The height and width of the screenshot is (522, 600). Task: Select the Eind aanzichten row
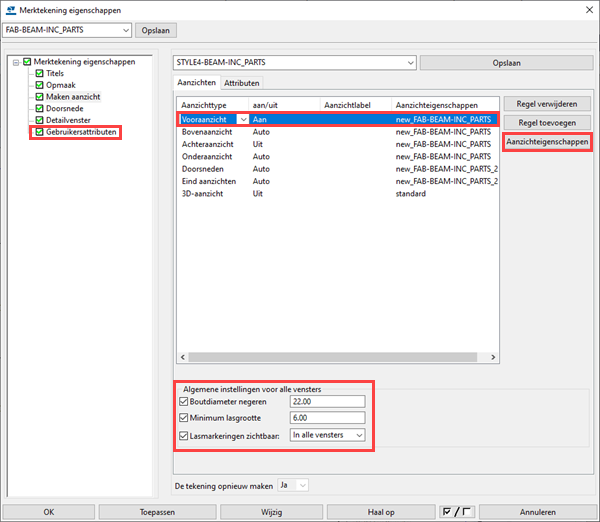click(338, 181)
